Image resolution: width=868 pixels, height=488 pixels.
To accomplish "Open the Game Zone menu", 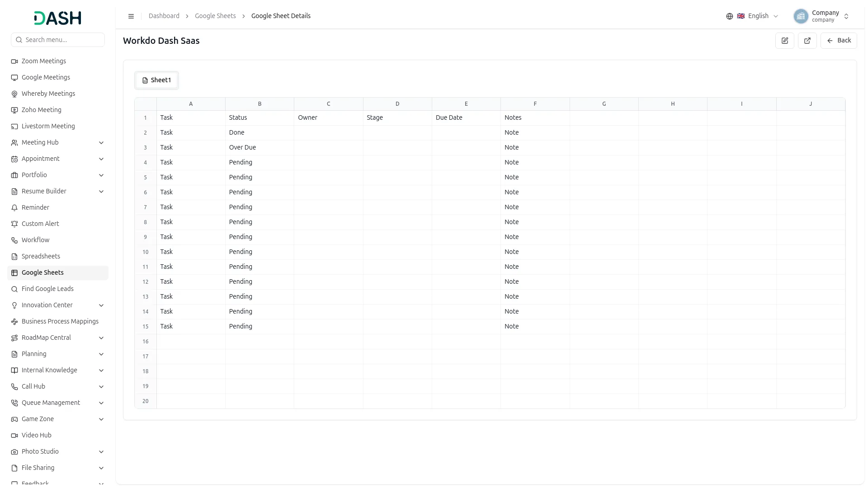I will 58,419.
